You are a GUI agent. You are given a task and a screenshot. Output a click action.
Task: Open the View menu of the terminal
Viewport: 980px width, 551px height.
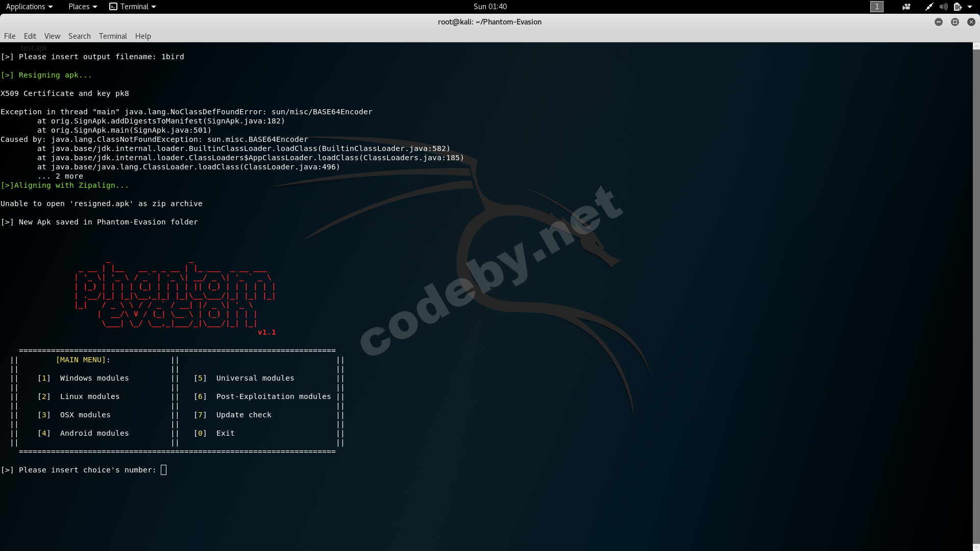pos(52,36)
